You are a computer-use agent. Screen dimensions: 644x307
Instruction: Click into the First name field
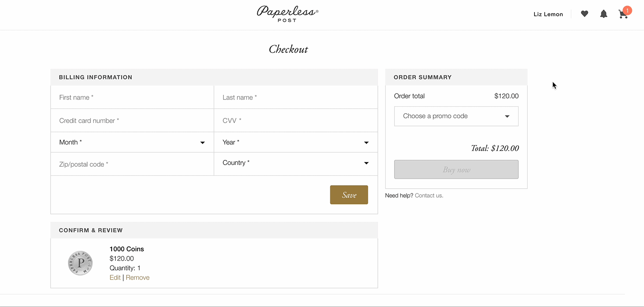(x=132, y=97)
